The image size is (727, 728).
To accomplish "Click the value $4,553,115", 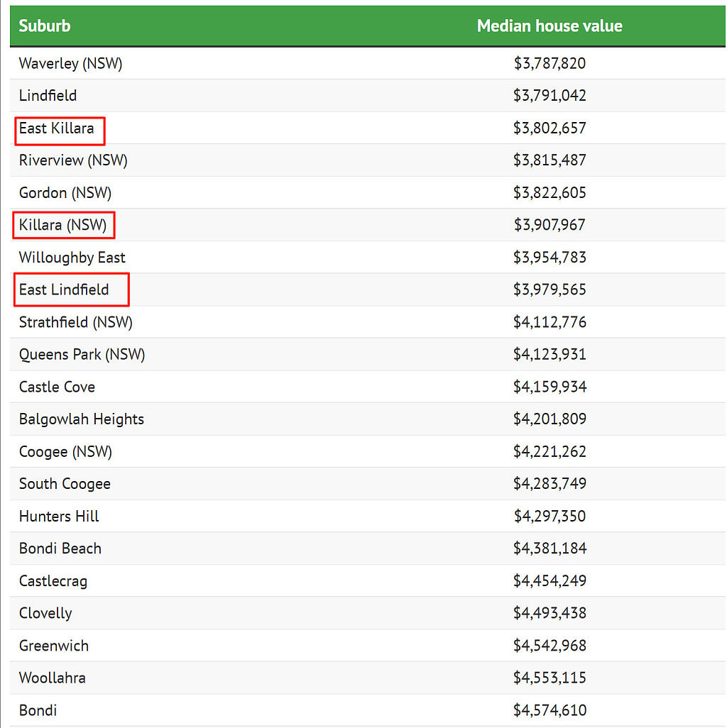I will (550, 678).
